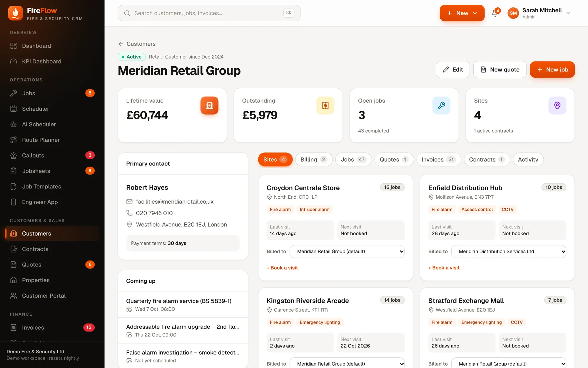Switch to the Activity tab

click(x=528, y=160)
